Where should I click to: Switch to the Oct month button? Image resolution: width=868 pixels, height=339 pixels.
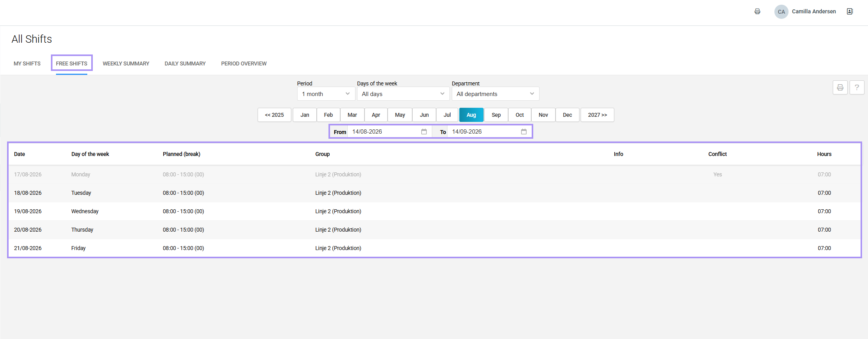[520, 115]
